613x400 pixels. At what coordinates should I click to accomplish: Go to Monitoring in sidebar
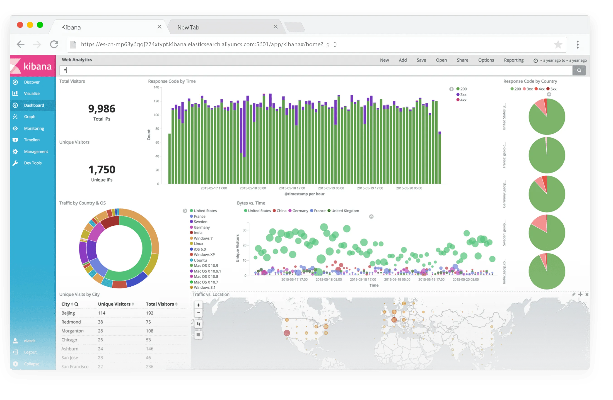tap(30, 128)
